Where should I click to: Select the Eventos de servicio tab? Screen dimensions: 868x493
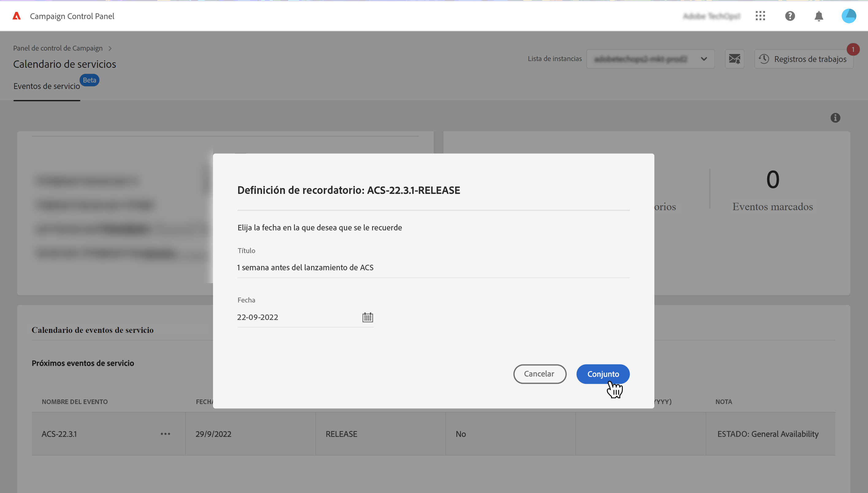(47, 86)
